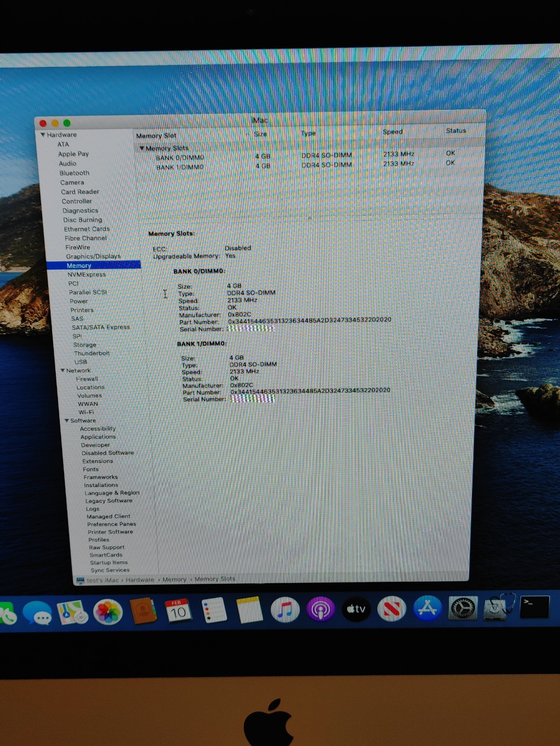Select the BANK 0/DIMM0 row
Viewport: 560px width, 746px height.
180,158
